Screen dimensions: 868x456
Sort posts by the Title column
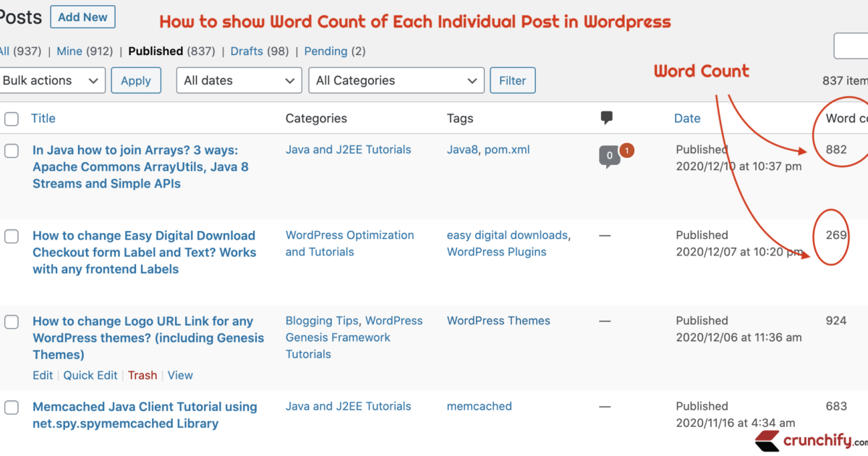(43, 118)
